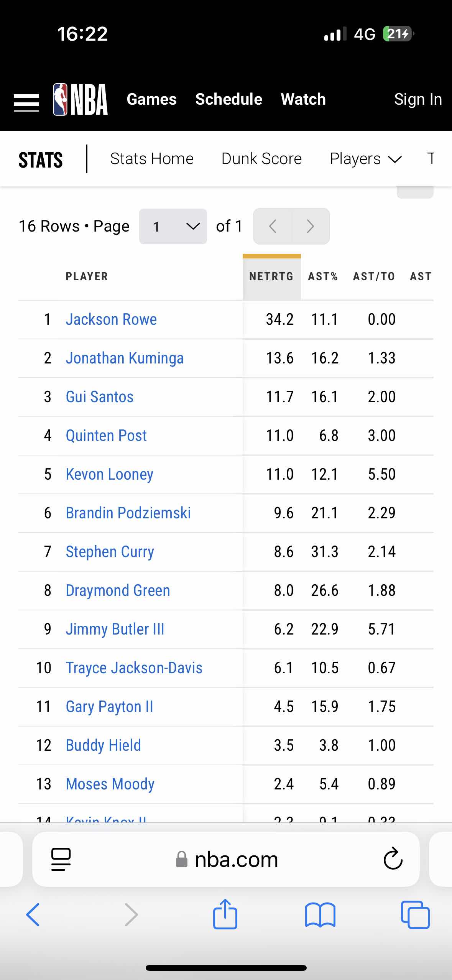Go back with Safari back arrow

coord(33,915)
